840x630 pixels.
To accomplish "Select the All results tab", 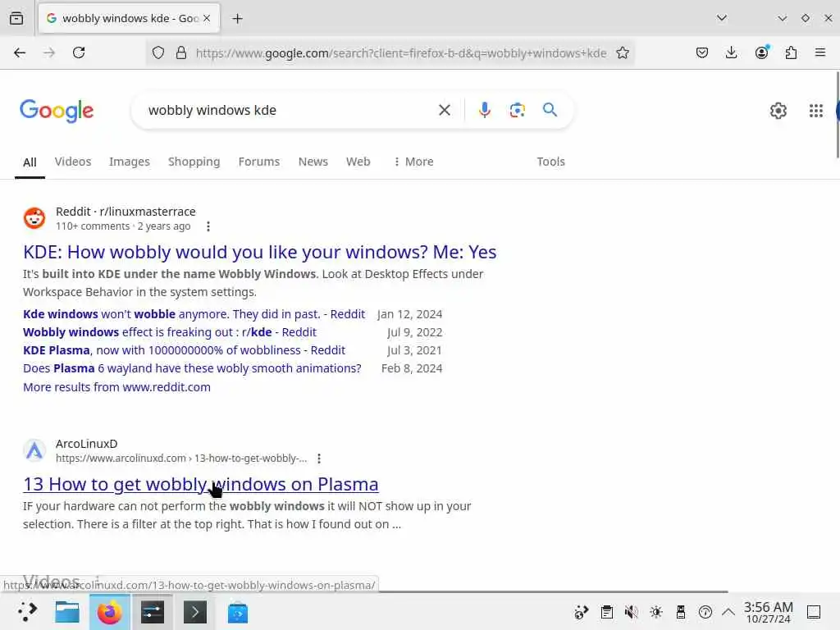I will (30, 162).
